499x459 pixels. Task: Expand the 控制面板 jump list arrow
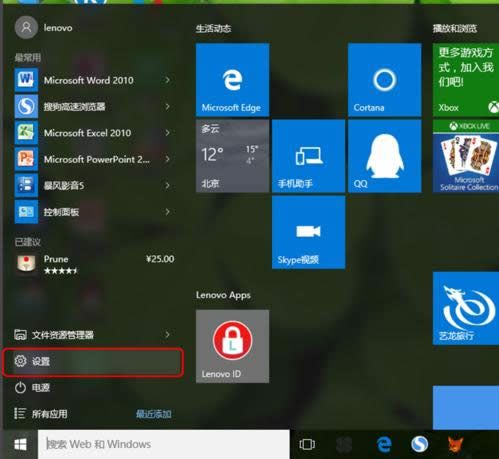[167, 212]
